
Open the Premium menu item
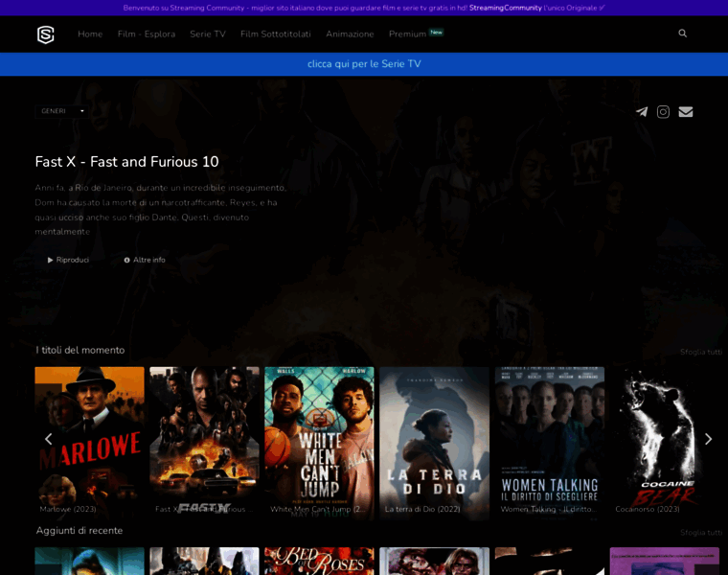tap(408, 34)
